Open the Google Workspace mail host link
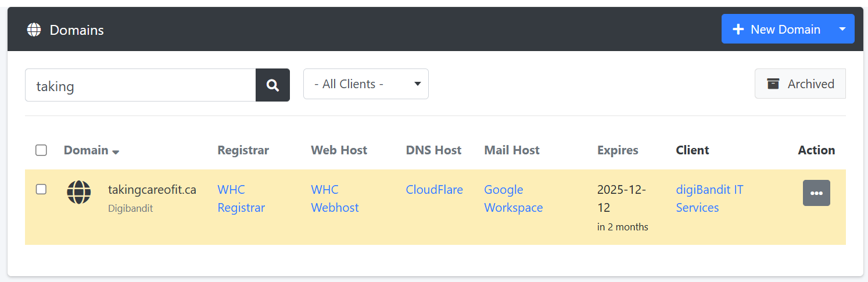Screen dimensions: 868x282 (x=513, y=198)
